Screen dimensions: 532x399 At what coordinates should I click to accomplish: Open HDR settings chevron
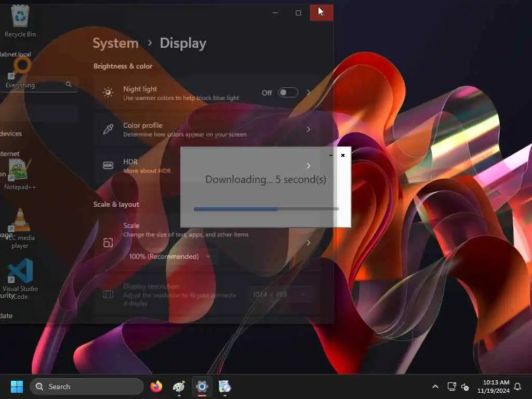coord(309,166)
